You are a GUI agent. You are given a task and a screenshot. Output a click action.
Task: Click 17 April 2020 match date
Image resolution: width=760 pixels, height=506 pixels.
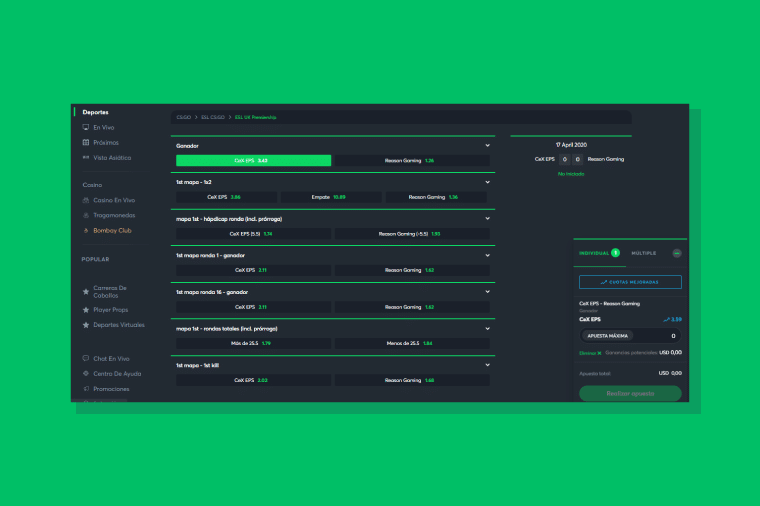571,145
